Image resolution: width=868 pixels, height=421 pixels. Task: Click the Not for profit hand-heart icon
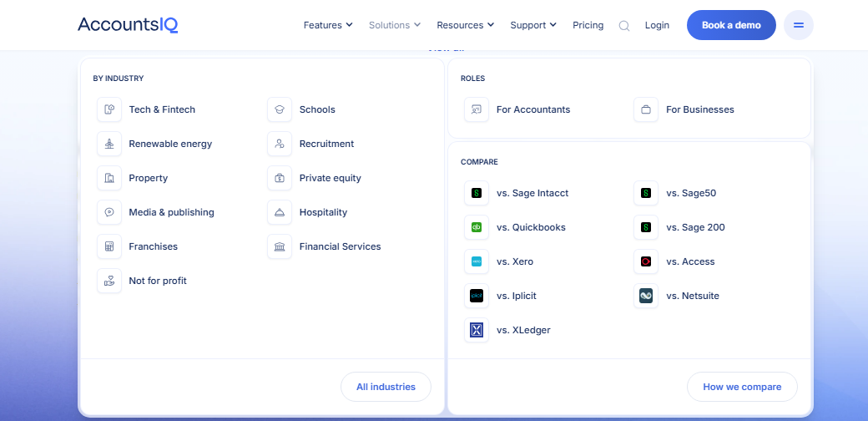point(109,281)
